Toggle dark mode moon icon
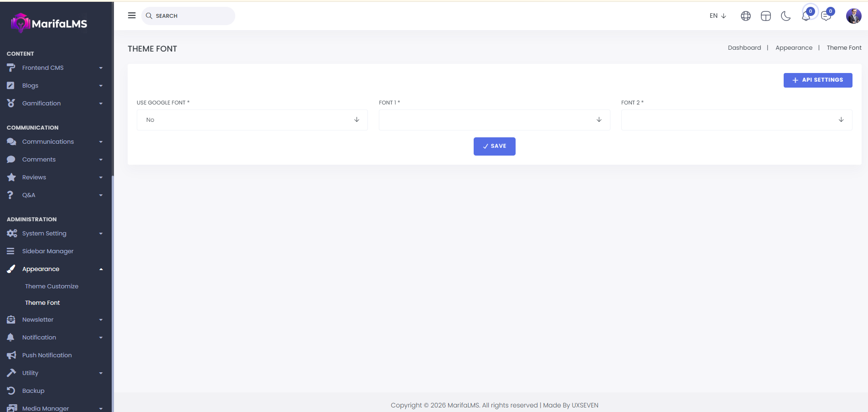868x412 pixels. coord(785,16)
